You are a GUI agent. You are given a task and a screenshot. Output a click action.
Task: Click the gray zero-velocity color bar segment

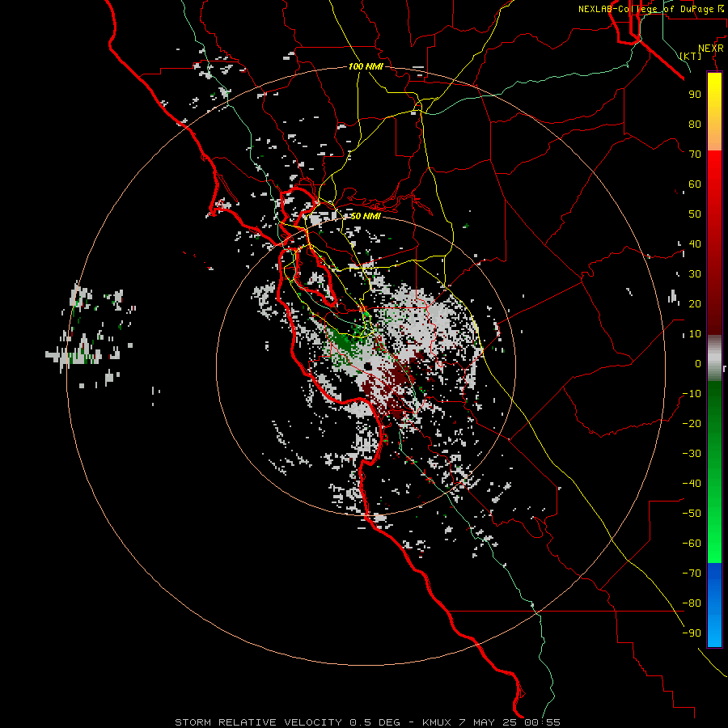point(714,358)
